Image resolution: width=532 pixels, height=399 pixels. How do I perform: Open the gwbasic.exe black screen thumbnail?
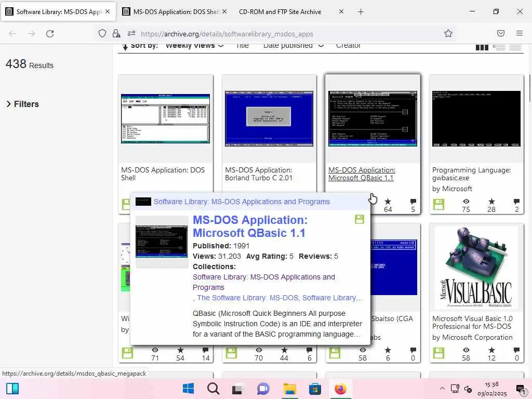476,119
